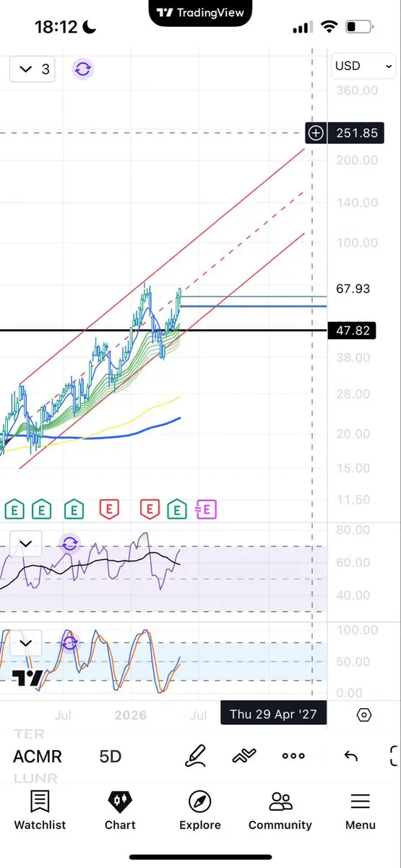Tap the 15.00 price axis label
The width and height of the screenshot is (401, 868).
pos(353,468)
